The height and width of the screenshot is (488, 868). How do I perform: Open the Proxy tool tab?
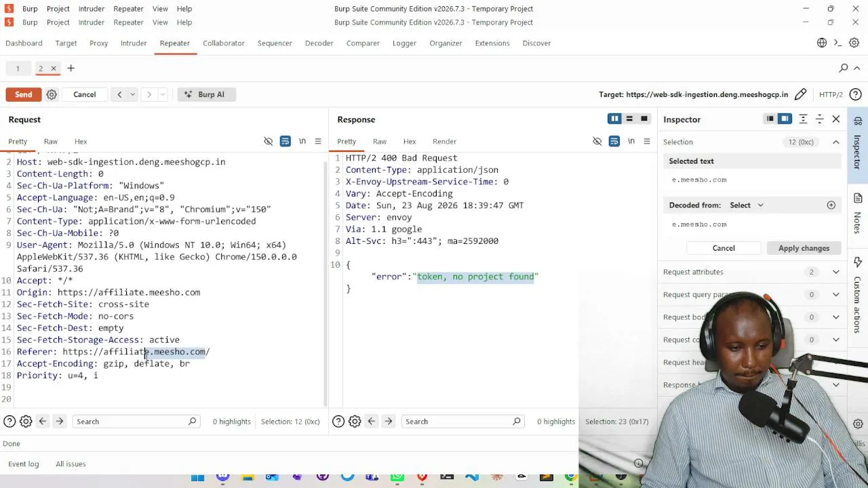coord(99,43)
